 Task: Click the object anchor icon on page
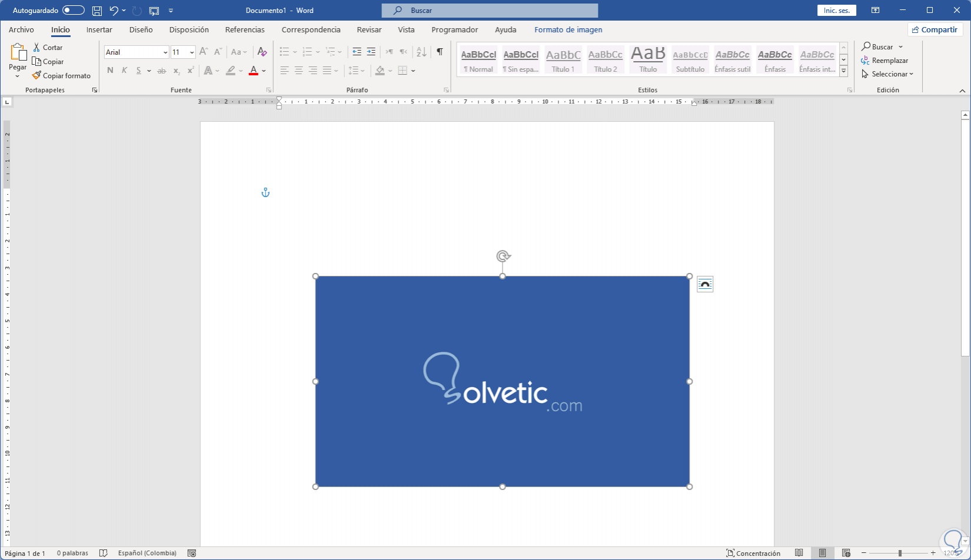click(265, 192)
